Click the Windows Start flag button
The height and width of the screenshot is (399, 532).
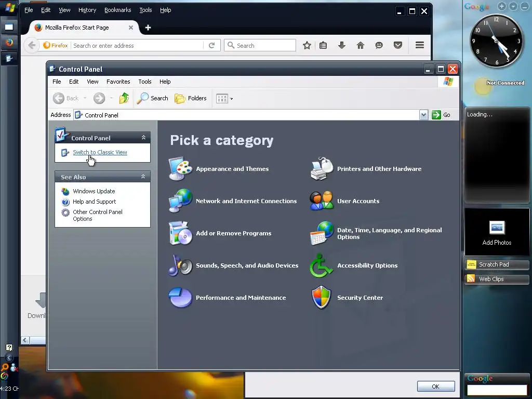point(9,8)
